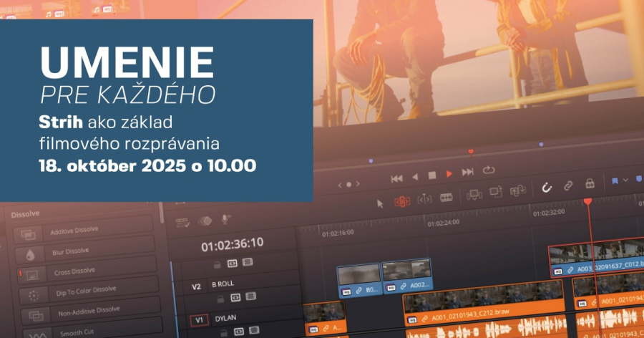Choose the Blade Edit Mode tool
Viewport: 644px width, 338px height.
[x=446, y=197]
